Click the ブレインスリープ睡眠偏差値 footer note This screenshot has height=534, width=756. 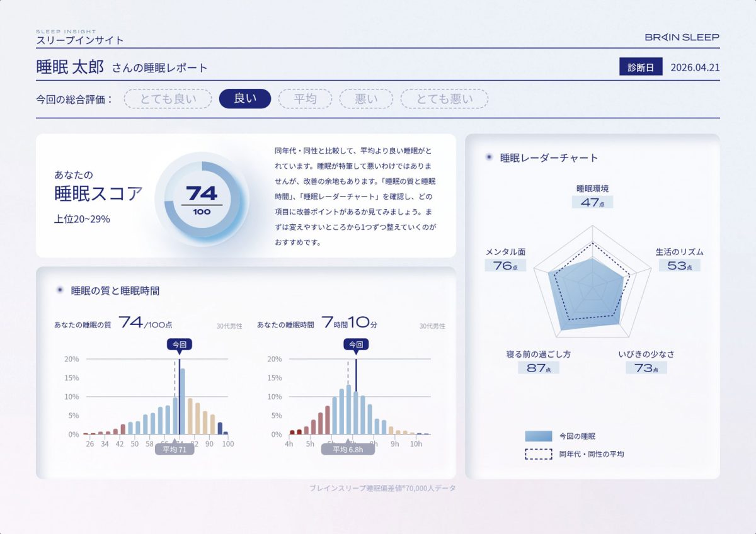382,488
